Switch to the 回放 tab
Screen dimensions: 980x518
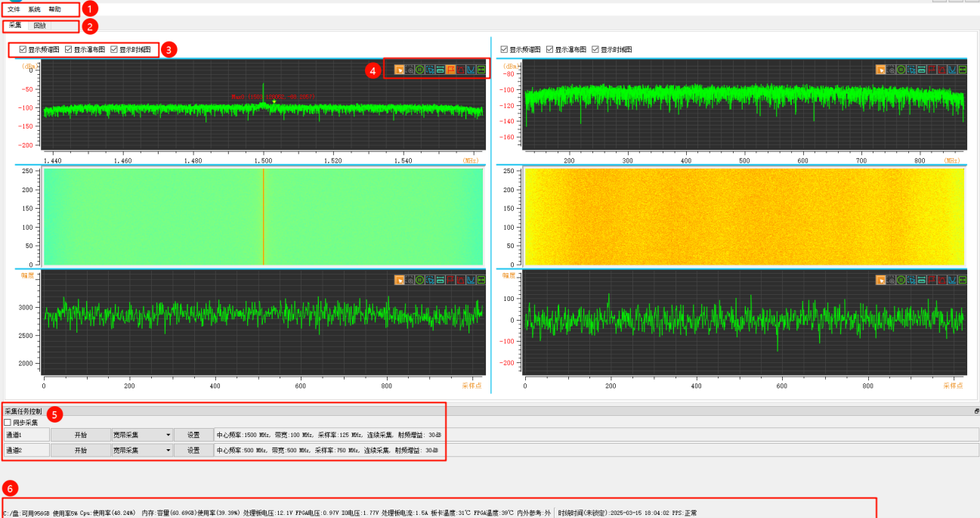[39, 26]
